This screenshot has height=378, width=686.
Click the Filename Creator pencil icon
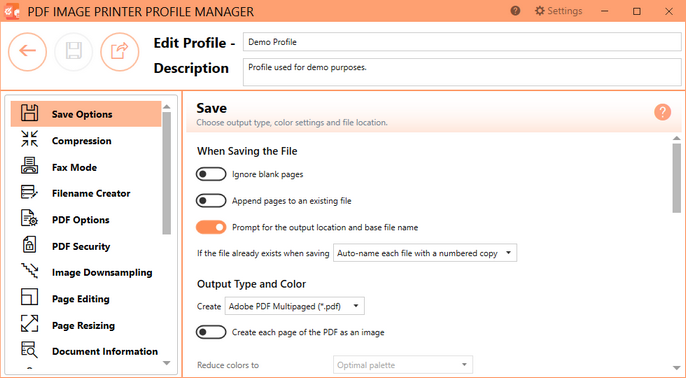[30, 192]
